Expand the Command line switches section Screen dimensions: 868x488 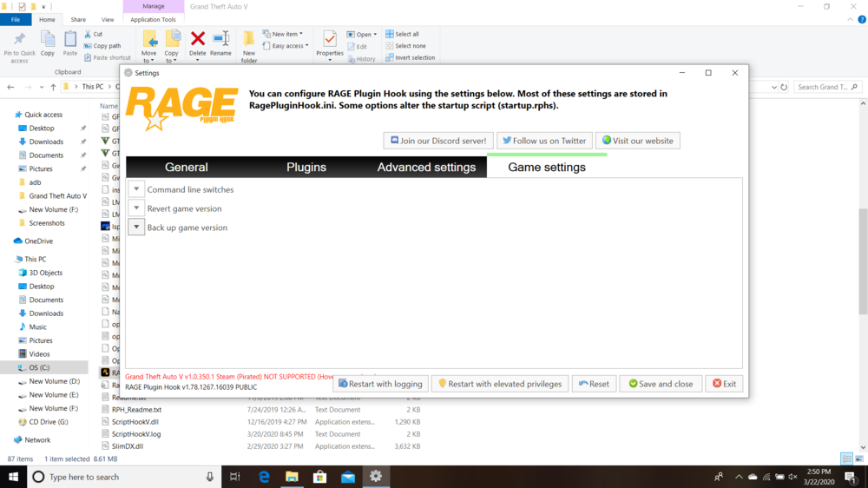pos(136,189)
